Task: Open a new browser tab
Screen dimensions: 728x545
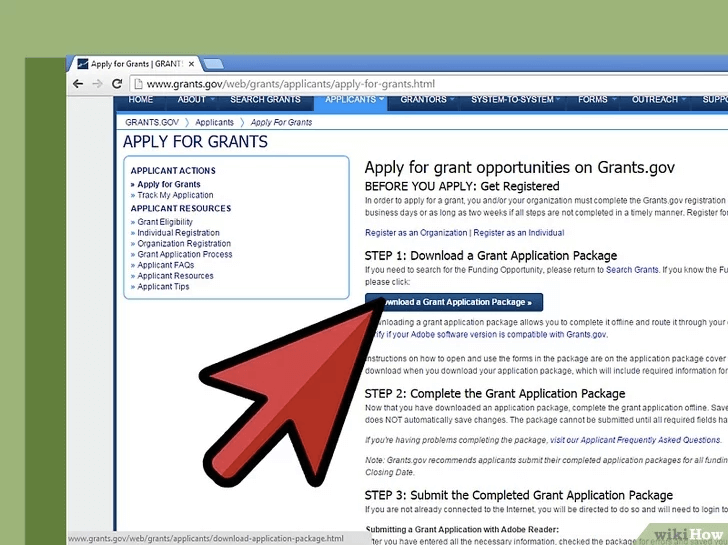Action: (x=213, y=64)
